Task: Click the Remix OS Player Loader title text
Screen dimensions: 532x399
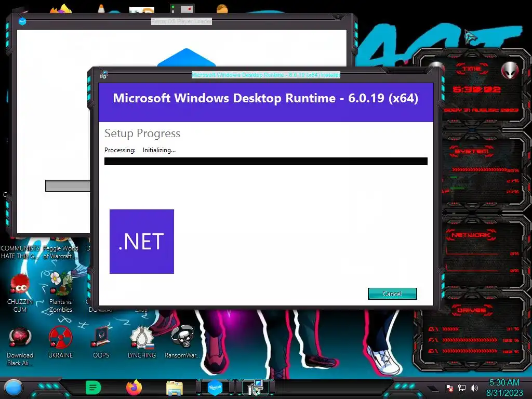Action: click(x=181, y=21)
